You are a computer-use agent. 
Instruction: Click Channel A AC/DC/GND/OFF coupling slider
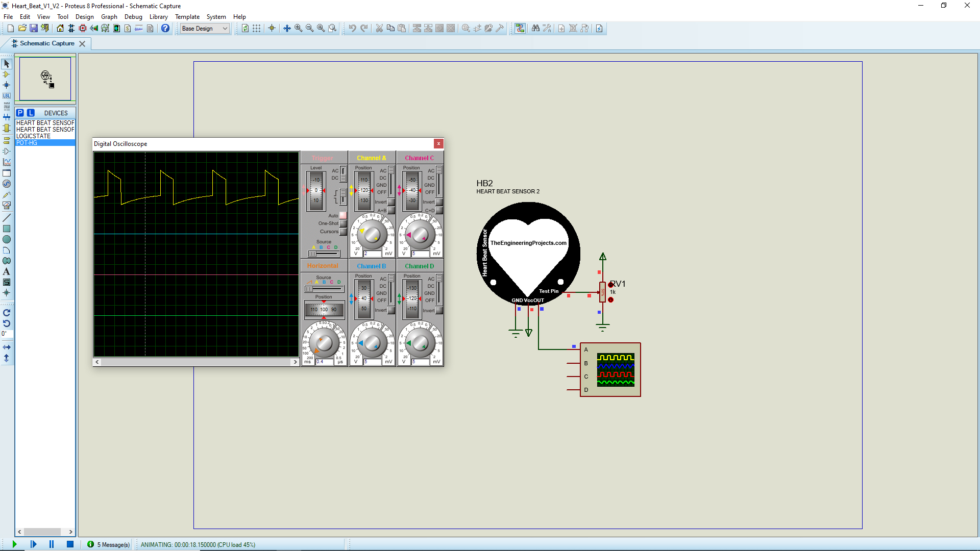(x=391, y=181)
